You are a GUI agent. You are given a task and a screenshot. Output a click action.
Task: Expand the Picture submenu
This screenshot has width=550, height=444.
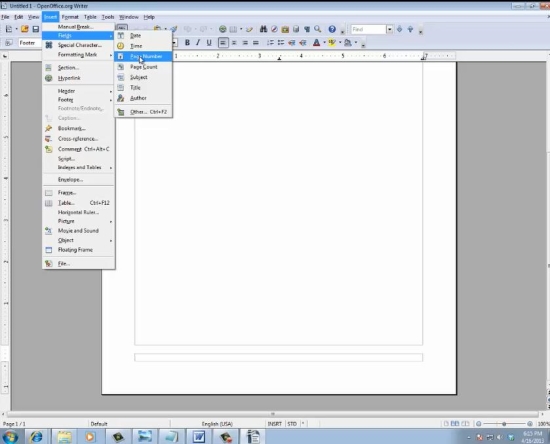point(78,221)
